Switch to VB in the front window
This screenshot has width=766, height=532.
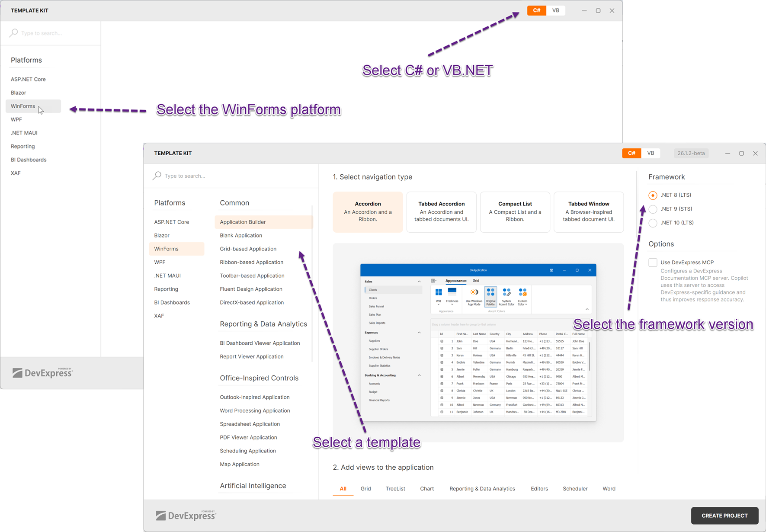(x=651, y=153)
